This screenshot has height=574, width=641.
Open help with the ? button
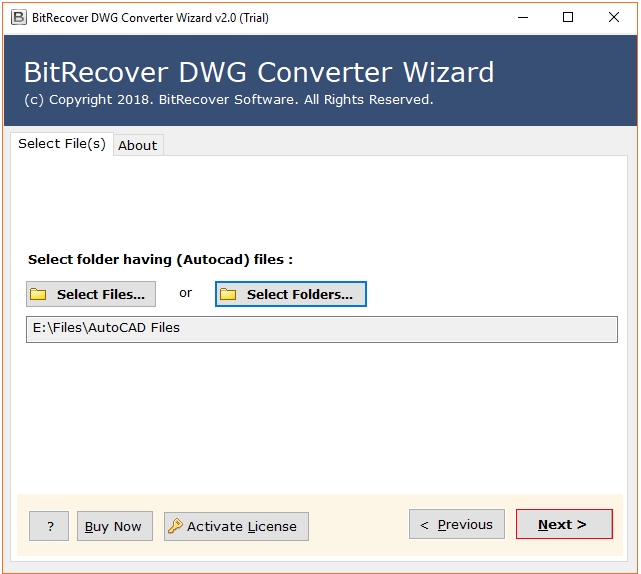tap(49, 526)
